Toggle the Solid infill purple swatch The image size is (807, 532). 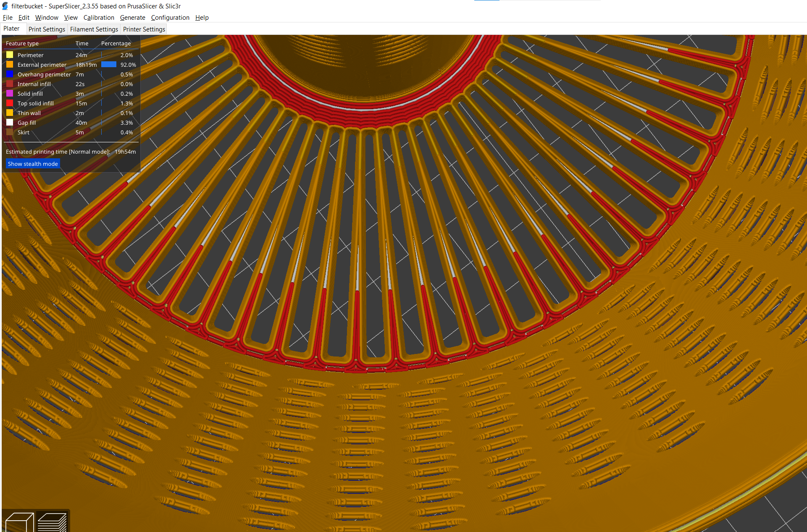10,94
